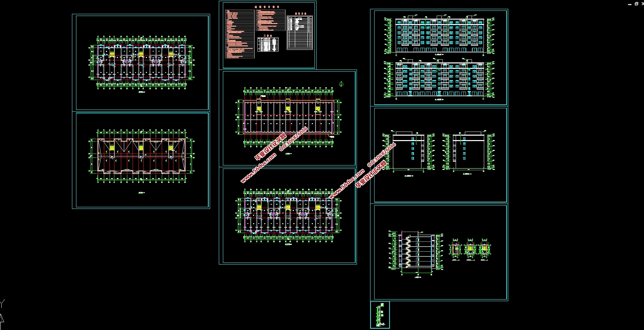Screen dimensions: 644x330
Task: Click the design notes title text
Action: pyautogui.click(x=267, y=7)
